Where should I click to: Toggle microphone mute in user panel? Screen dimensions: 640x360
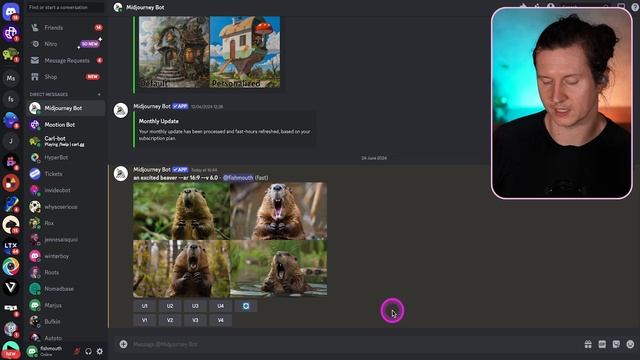[77, 351]
